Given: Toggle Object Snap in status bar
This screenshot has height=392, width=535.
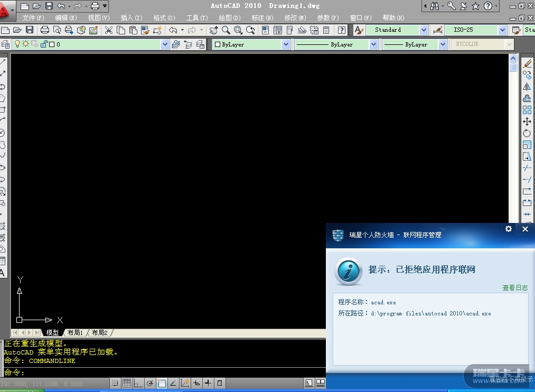Looking at the screenshot, I should pos(162,383).
